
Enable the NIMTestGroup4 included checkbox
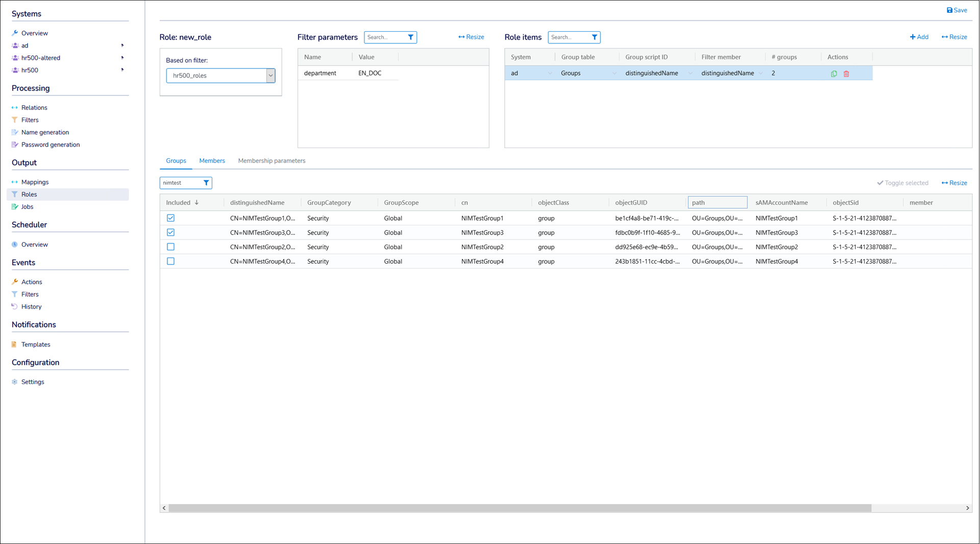coord(170,261)
